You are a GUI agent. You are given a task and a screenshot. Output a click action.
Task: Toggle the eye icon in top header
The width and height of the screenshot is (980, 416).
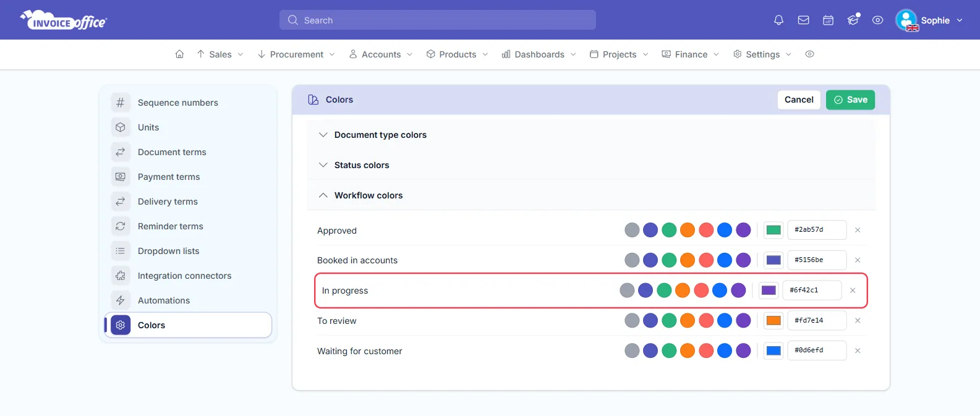click(877, 20)
